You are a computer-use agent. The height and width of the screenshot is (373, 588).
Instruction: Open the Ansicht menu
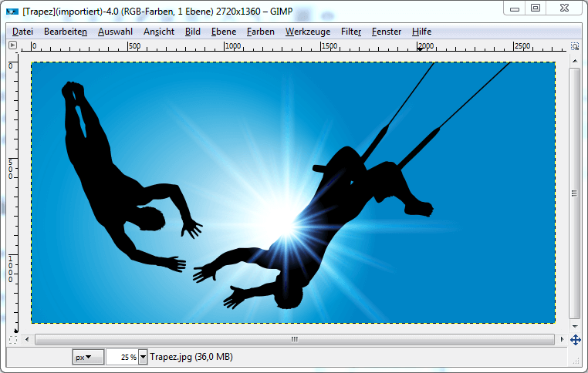click(x=159, y=32)
